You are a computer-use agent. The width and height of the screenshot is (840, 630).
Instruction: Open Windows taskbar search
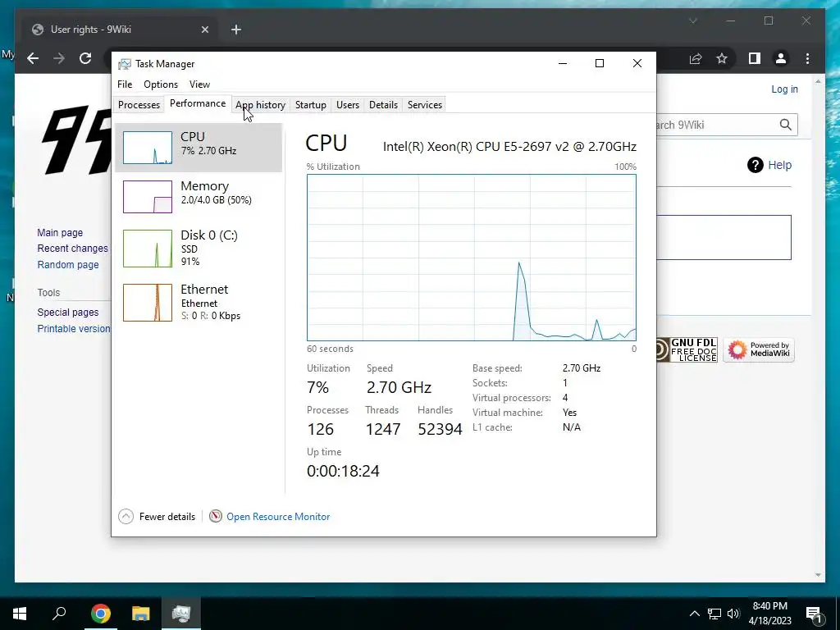coord(59,614)
